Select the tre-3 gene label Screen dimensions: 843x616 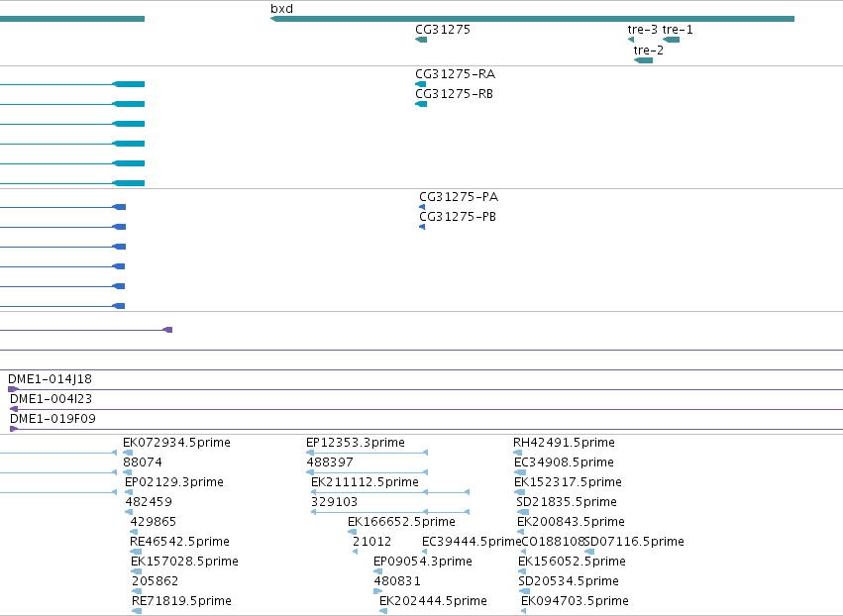pos(643,29)
